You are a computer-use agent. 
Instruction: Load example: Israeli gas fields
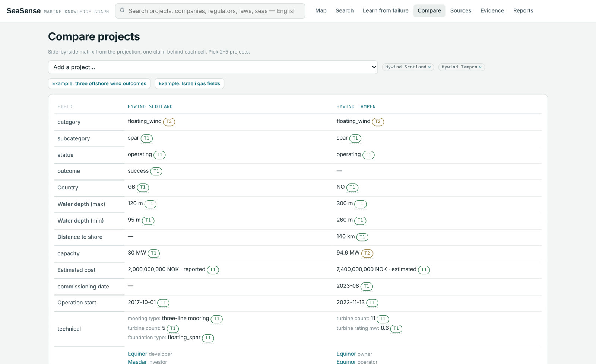(189, 83)
